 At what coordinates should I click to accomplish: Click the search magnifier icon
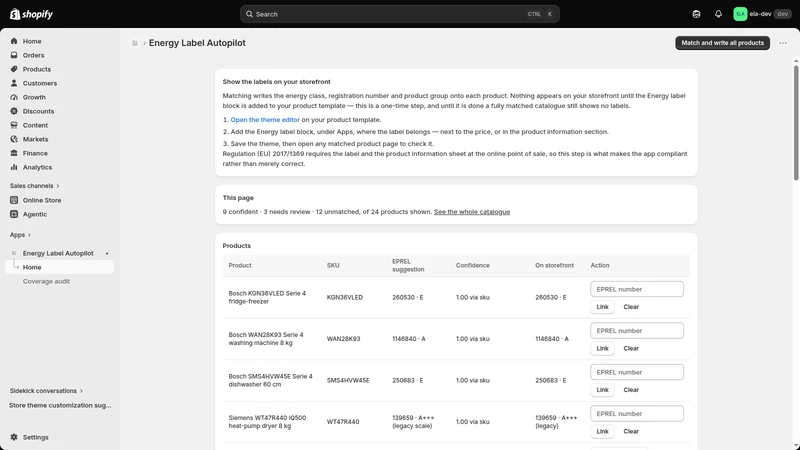[x=249, y=14]
